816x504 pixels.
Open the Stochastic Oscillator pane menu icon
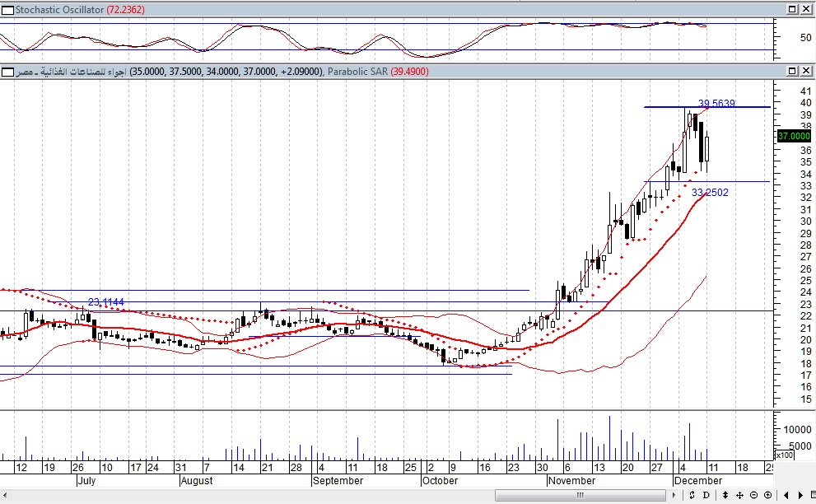7,9
